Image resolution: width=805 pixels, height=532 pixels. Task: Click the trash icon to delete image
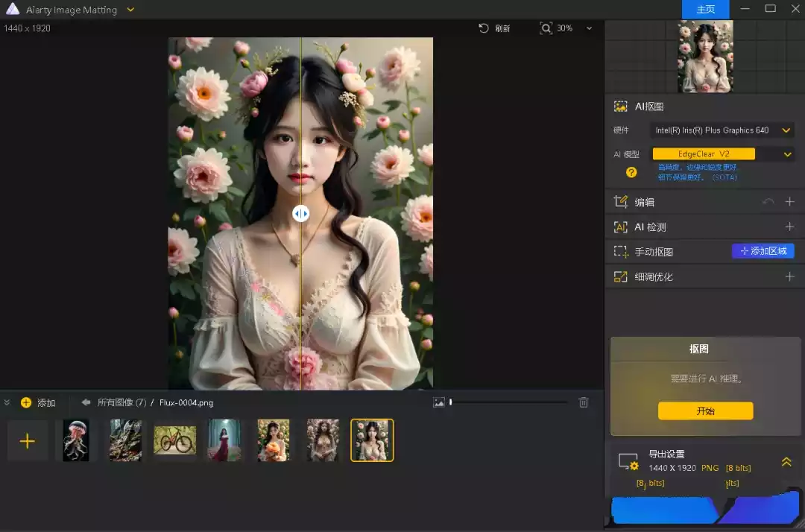pyautogui.click(x=584, y=402)
